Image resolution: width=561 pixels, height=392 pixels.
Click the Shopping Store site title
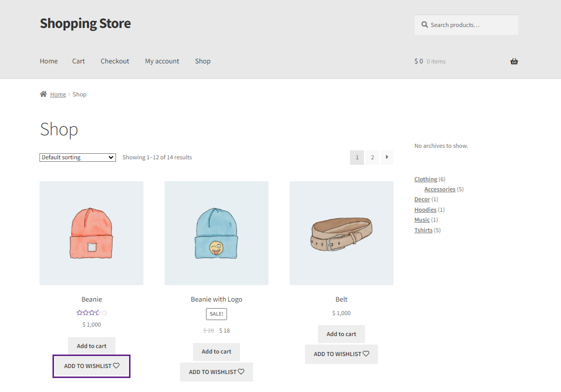[x=85, y=23]
